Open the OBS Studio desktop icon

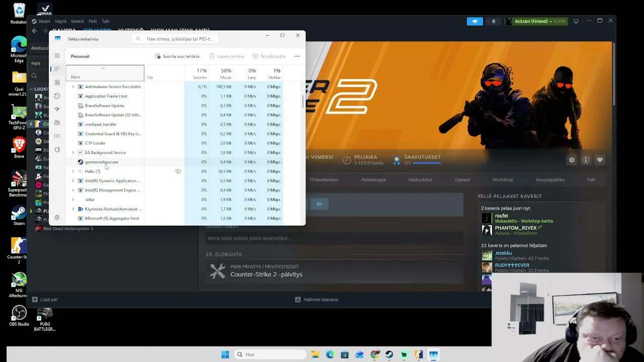point(19,316)
